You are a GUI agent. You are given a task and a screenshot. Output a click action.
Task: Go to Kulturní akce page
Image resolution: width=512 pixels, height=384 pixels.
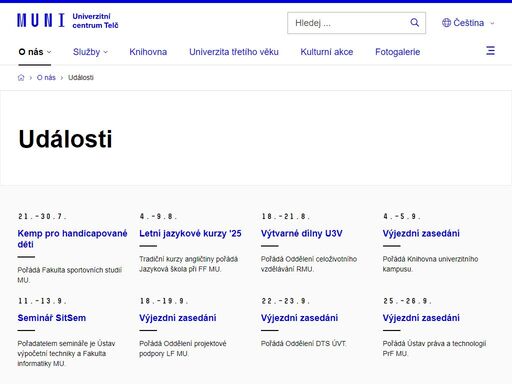pyautogui.click(x=327, y=52)
